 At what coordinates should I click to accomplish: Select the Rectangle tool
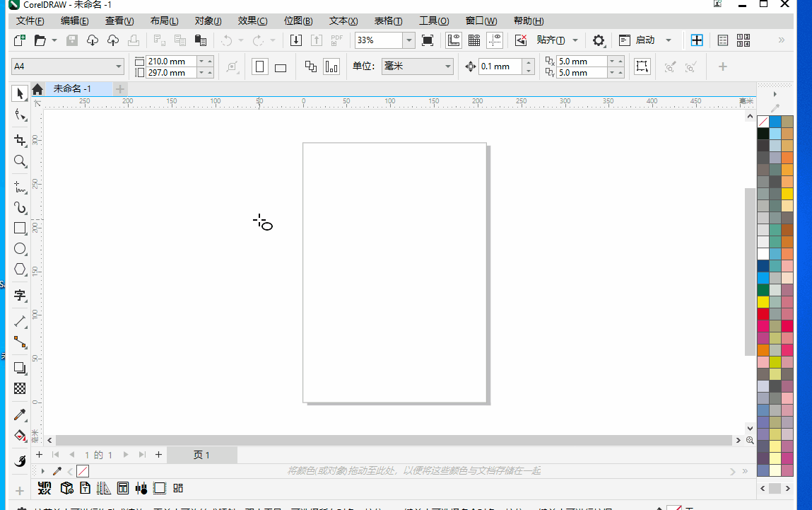(x=20, y=228)
